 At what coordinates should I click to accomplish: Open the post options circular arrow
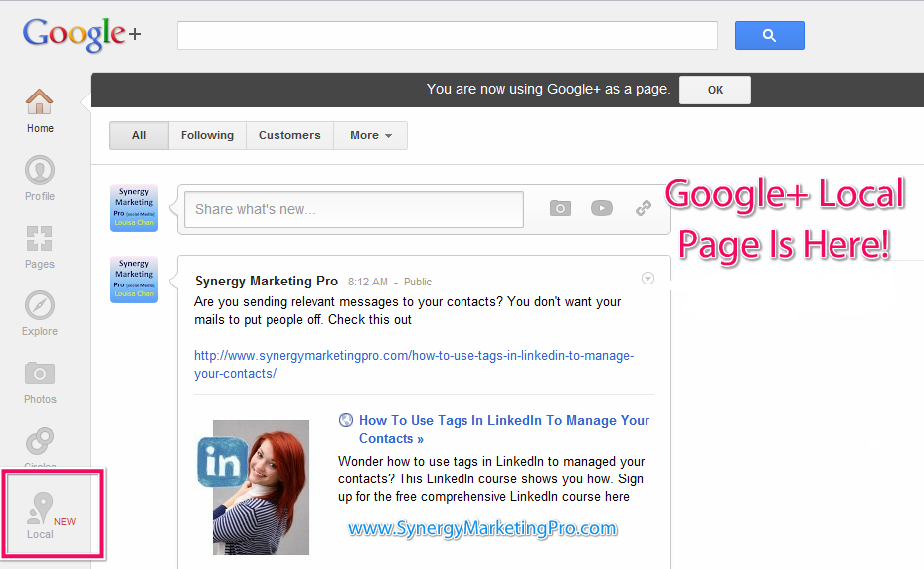647,279
